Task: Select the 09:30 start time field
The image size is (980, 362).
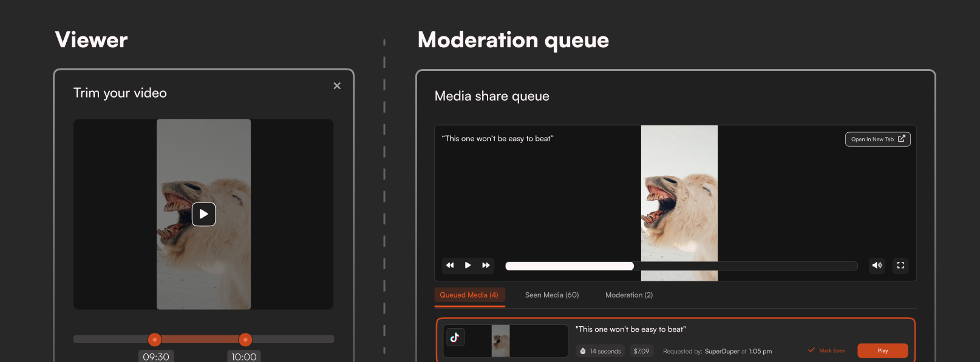Action: 156,357
